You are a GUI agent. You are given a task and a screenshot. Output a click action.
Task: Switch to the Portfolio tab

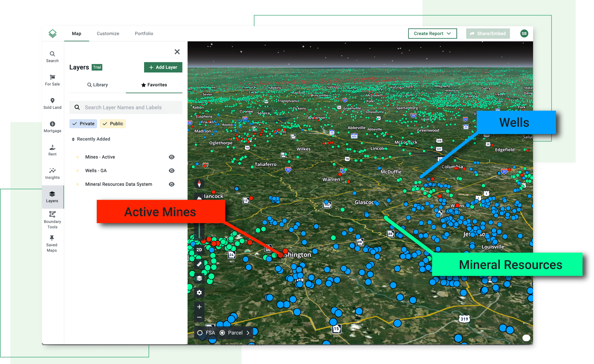click(x=144, y=34)
